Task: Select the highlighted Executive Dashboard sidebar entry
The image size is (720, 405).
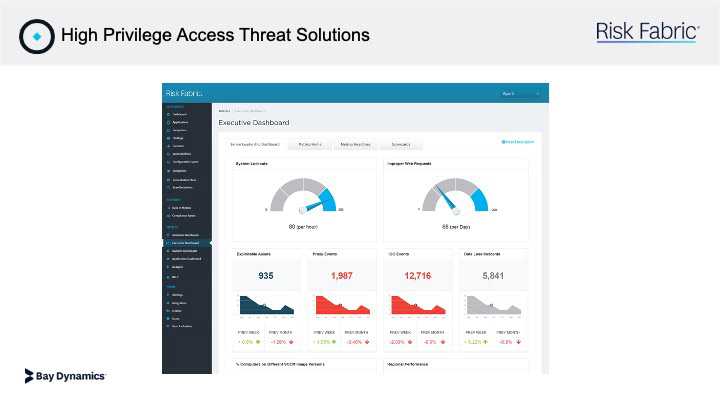Action: [x=187, y=243]
